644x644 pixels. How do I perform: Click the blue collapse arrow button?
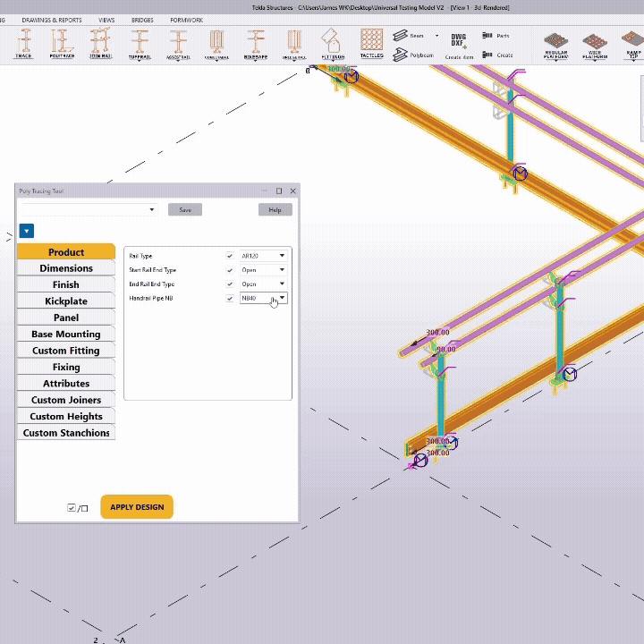tap(27, 231)
